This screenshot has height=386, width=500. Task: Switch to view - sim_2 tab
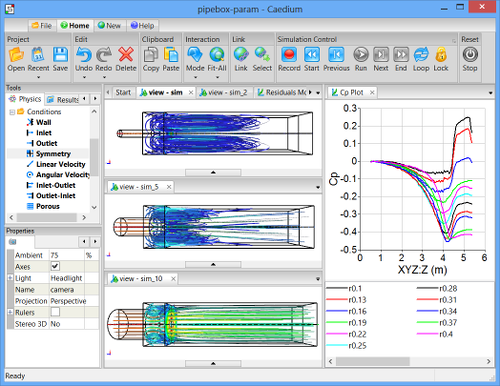pos(224,92)
